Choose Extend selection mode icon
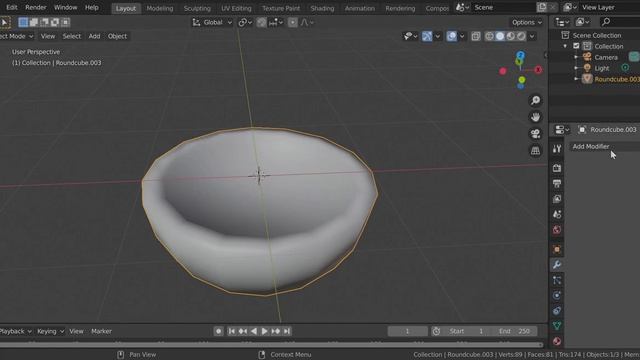 click(34, 22)
